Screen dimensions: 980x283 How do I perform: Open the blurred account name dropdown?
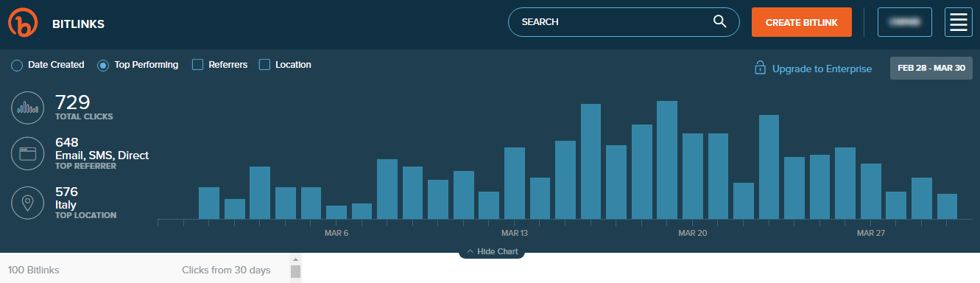click(905, 22)
